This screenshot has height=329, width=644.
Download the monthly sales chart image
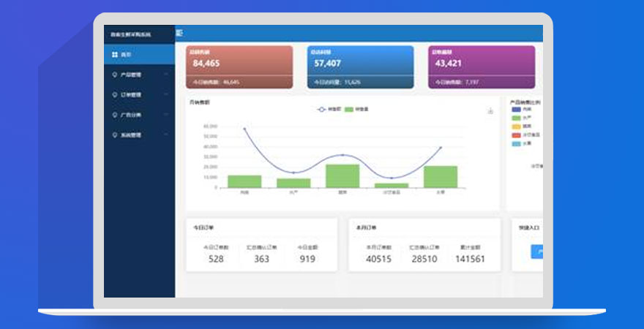click(490, 111)
